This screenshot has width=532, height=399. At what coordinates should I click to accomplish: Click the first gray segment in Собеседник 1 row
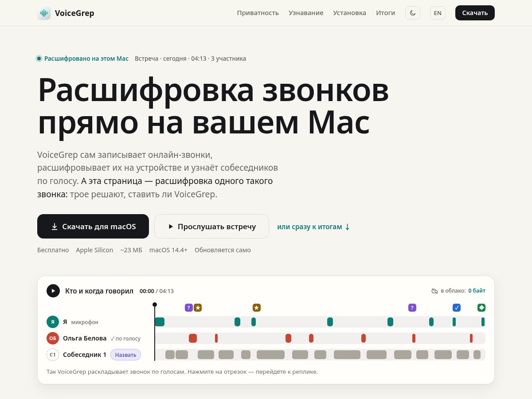coord(170,355)
